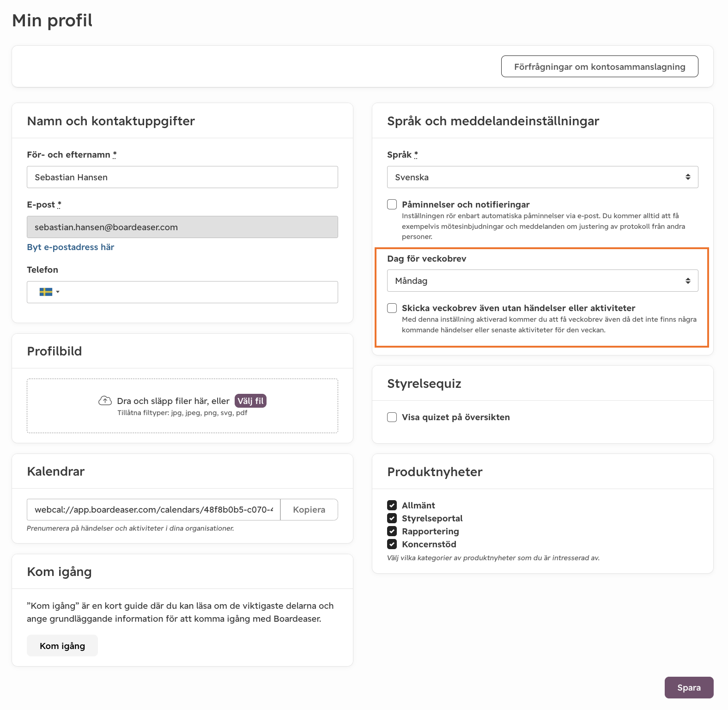
Task: Save the profile with Spara
Action: tap(689, 687)
